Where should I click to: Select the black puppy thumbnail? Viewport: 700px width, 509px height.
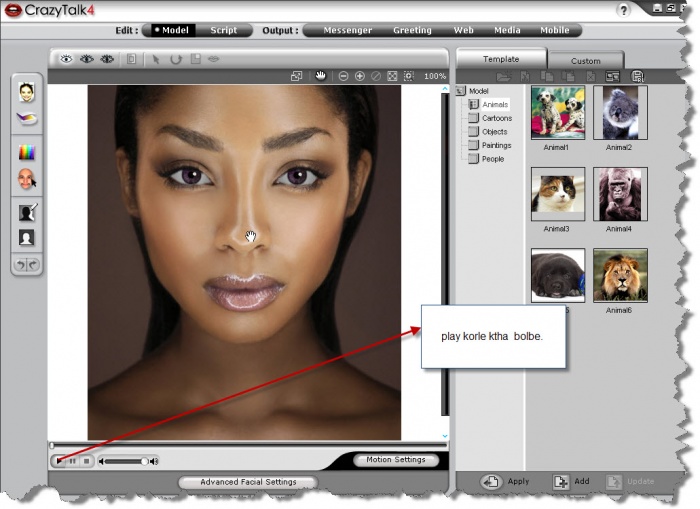tap(558, 275)
